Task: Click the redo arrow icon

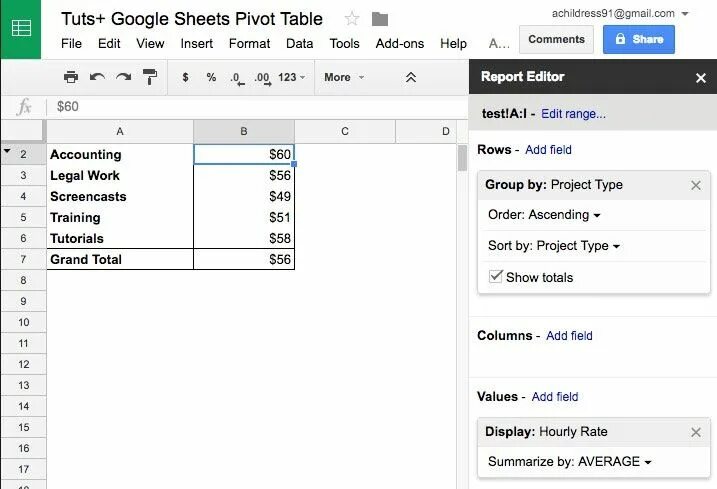Action: [x=123, y=77]
